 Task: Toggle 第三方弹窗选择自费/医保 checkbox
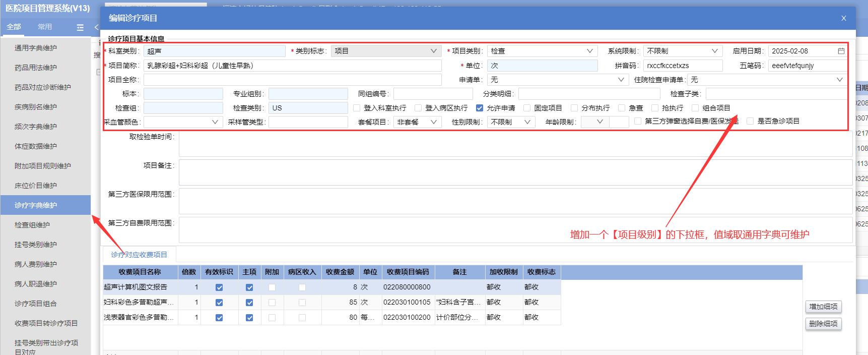point(638,121)
